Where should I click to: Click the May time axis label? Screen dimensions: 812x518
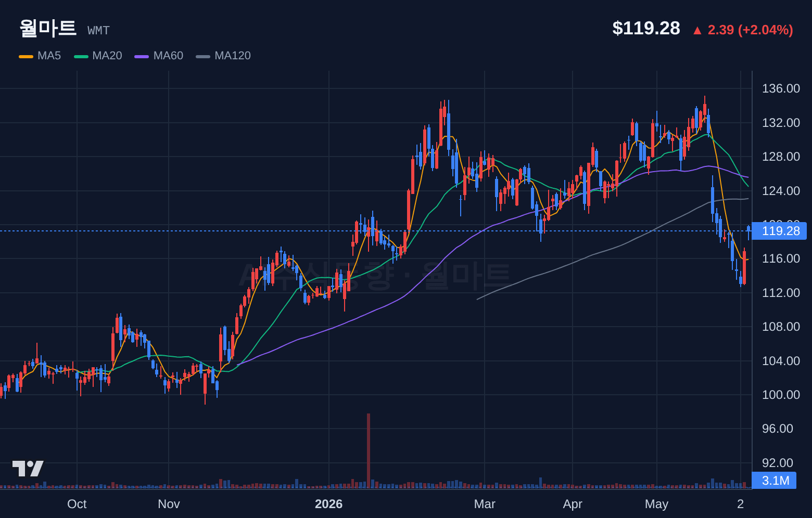(x=656, y=504)
